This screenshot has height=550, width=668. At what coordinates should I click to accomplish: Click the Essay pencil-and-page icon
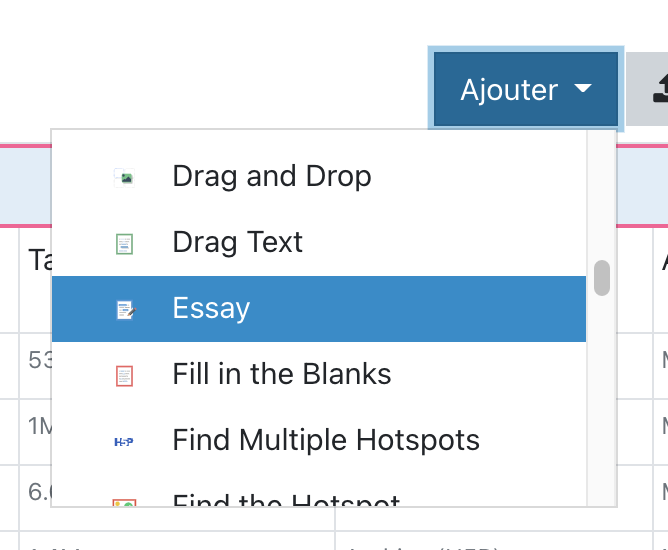pos(125,309)
